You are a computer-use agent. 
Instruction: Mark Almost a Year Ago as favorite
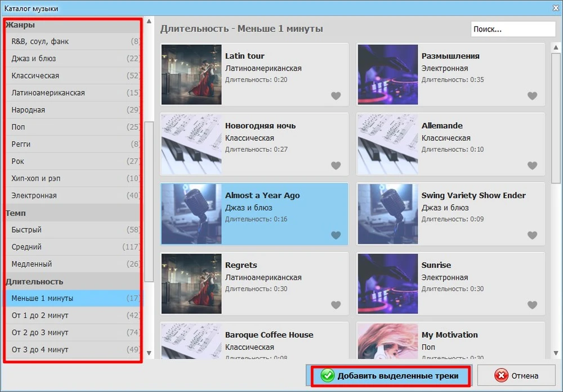[x=336, y=235]
